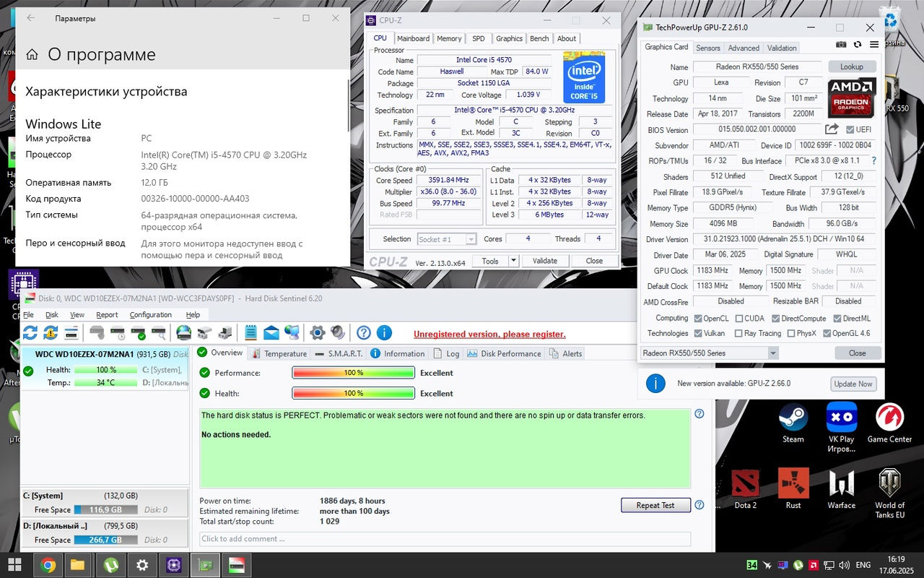
Task: Toggle the UEFI checkbox in GPU-Z
Action: pos(850,129)
